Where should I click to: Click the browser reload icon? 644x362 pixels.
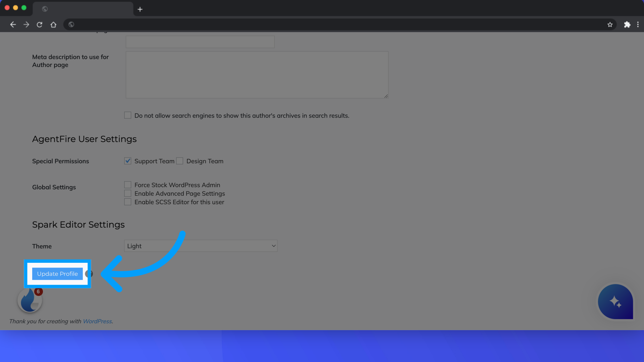point(40,24)
